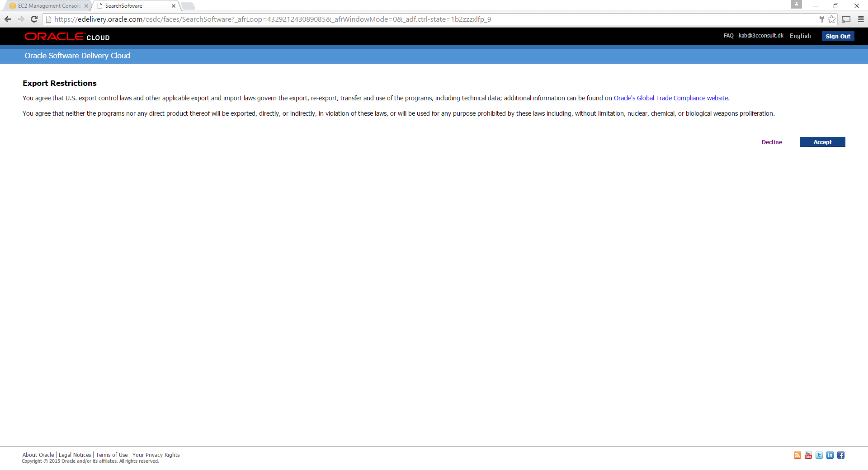Go back using the browser back arrow
Image resolution: width=868 pixels, height=470 pixels.
[x=8, y=19]
